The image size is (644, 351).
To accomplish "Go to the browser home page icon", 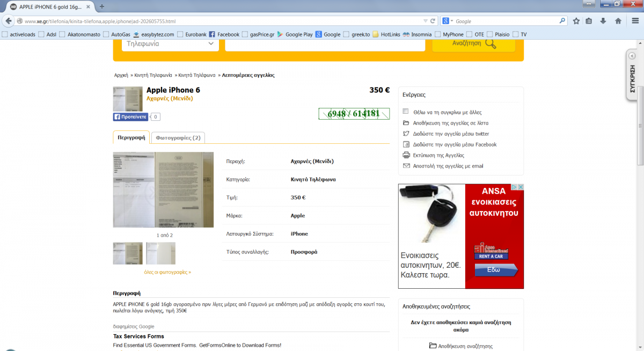I will (618, 21).
